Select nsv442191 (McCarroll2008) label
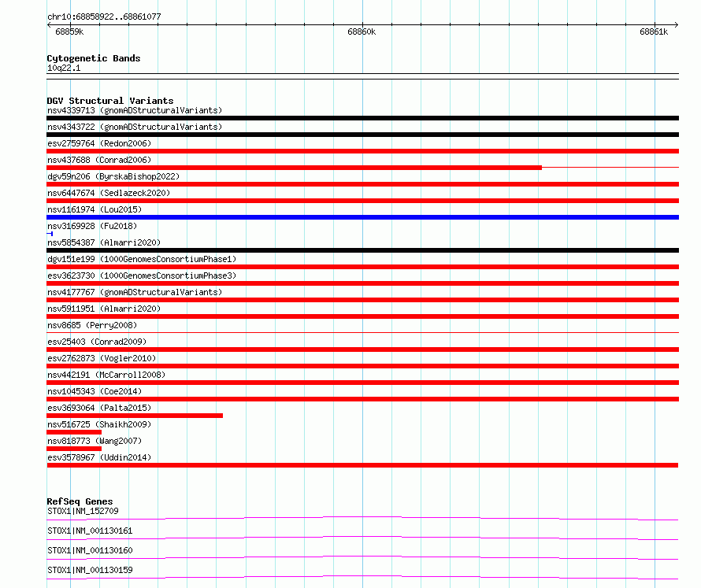Viewport: 701px width, 588px height. [x=106, y=375]
